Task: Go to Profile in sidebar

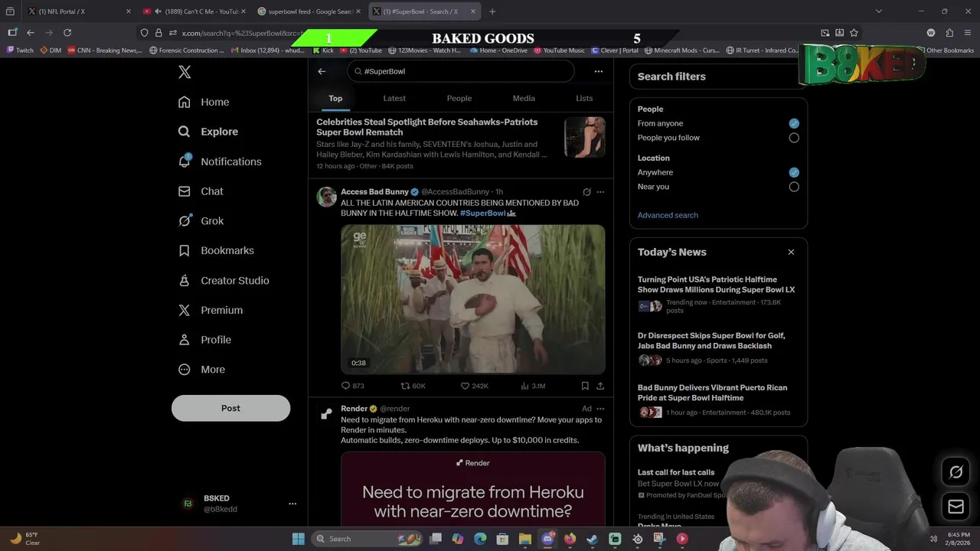Action: point(204,340)
